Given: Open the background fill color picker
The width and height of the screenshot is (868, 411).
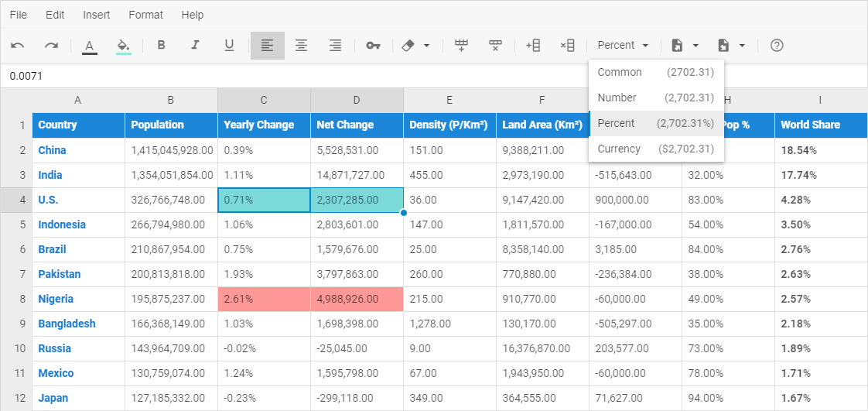Looking at the screenshot, I should (x=123, y=46).
